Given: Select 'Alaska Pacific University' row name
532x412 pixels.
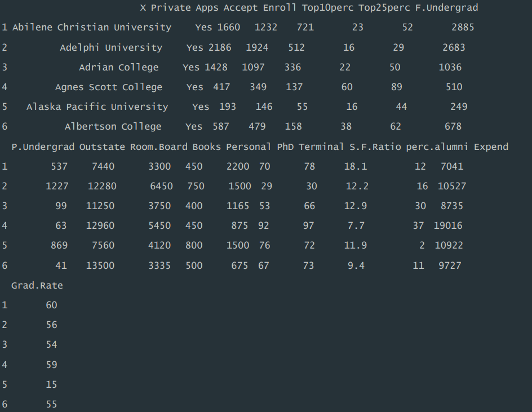Looking at the screenshot, I should click(97, 107).
